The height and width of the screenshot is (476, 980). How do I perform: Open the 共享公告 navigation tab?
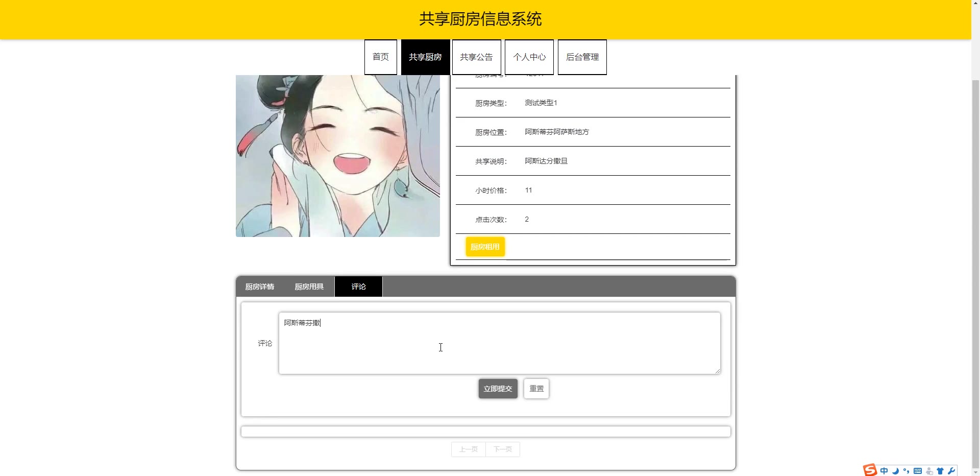point(476,57)
